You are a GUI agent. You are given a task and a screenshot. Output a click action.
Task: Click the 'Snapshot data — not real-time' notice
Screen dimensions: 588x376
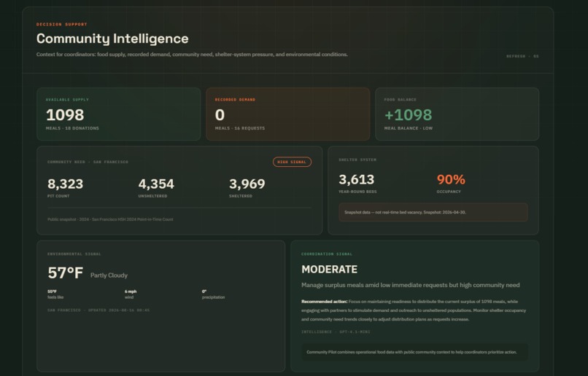(433, 212)
